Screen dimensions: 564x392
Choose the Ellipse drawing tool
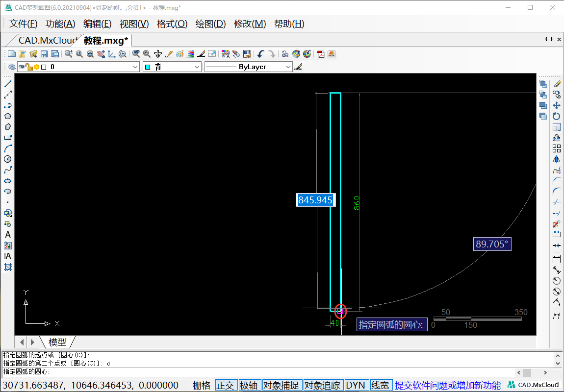pos(7,181)
